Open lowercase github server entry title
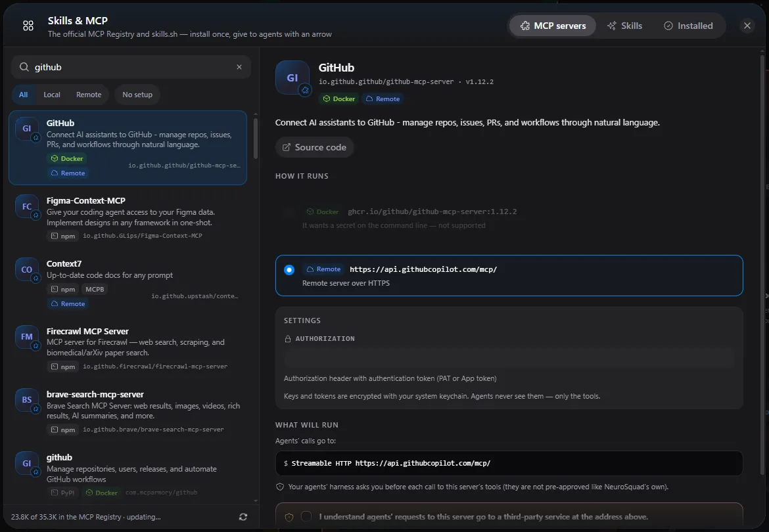 tap(59, 458)
